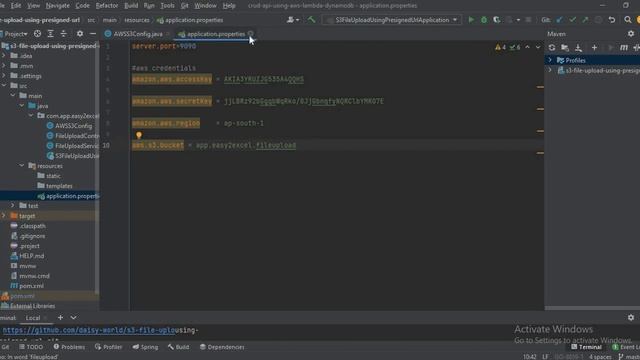Collapse all in Project panel

63,34
